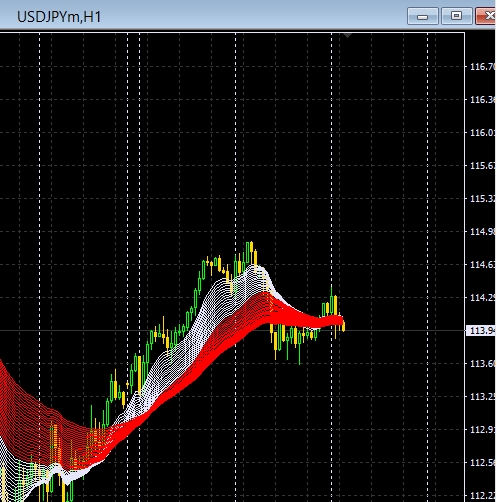Click the 113.6 price scale label
Image resolution: width=497 pixels, height=502 pixels.
483,364
